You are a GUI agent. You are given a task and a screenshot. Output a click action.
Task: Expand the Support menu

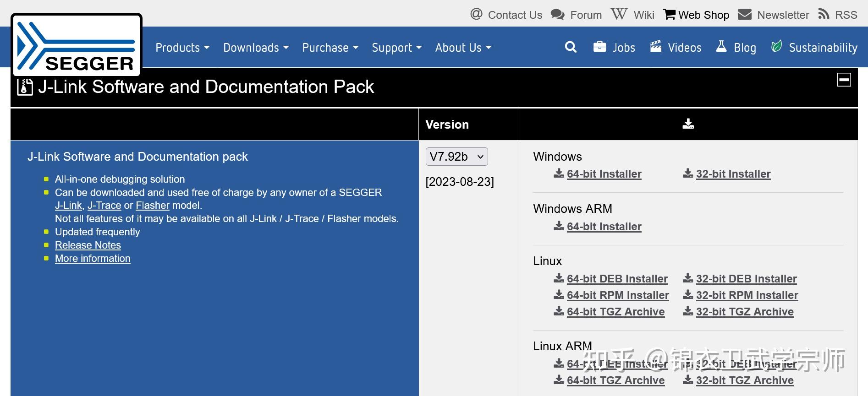point(396,48)
